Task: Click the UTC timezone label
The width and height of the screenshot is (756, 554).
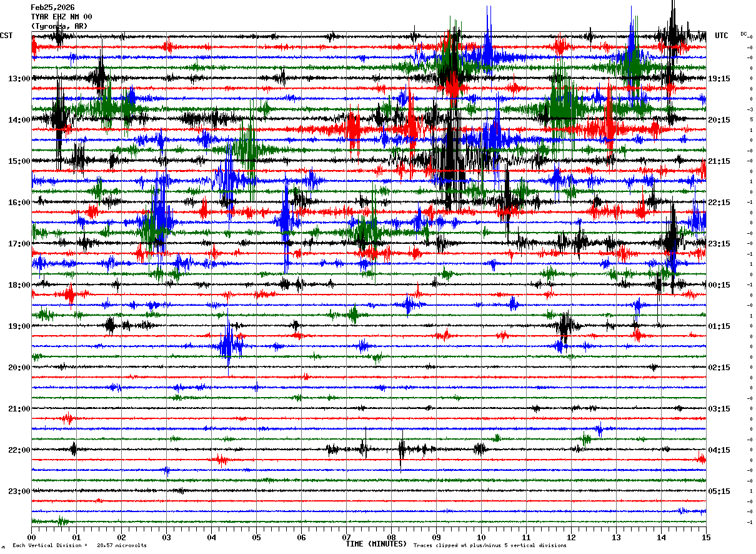Action: (722, 36)
